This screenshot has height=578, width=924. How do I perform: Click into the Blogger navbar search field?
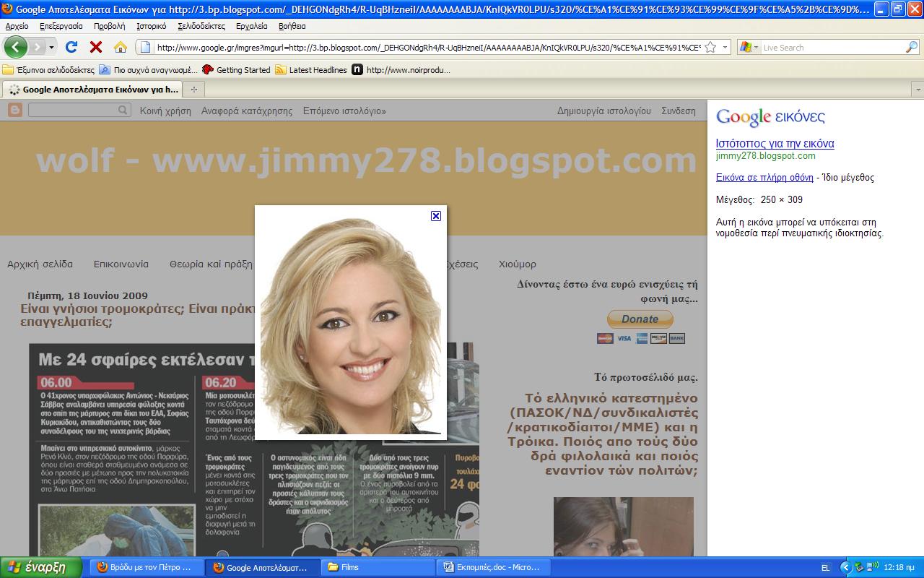[72, 111]
